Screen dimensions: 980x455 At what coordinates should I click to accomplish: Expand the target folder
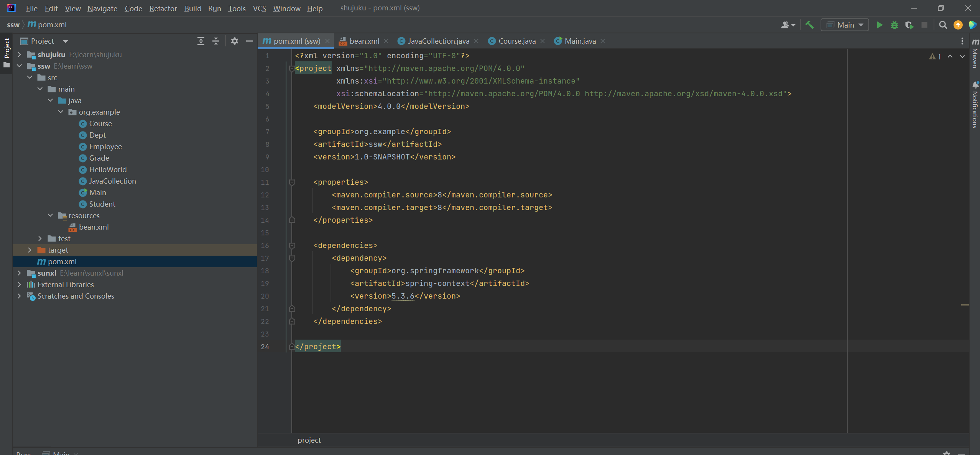(30, 250)
